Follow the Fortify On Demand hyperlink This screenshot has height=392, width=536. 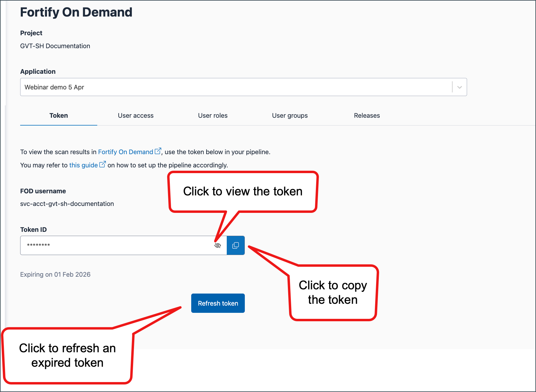tap(126, 152)
